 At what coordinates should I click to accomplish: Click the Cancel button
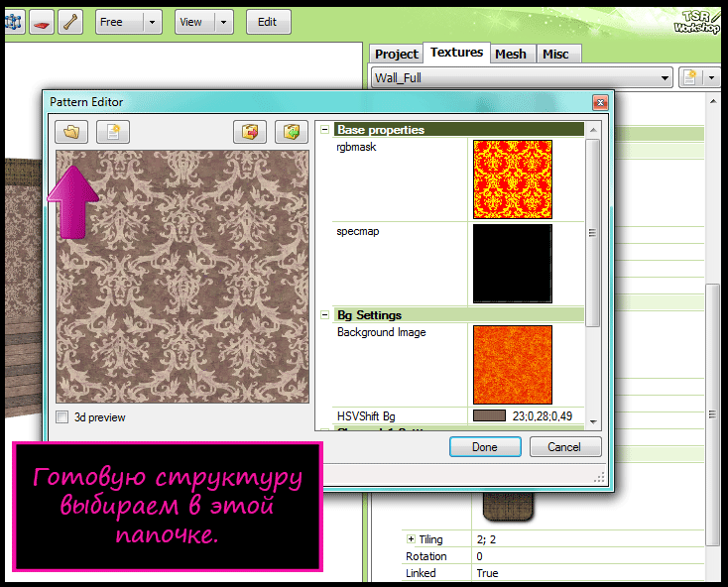point(565,447)
